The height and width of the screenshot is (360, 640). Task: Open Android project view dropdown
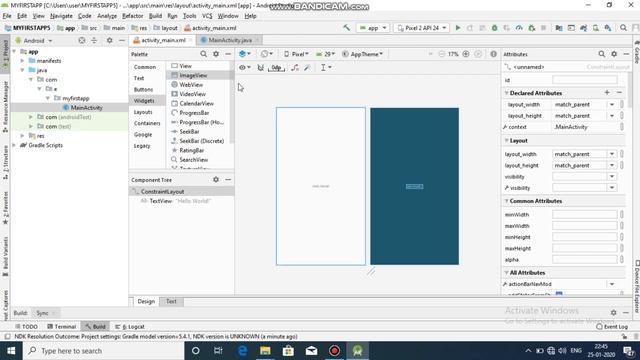pos(34,40)
